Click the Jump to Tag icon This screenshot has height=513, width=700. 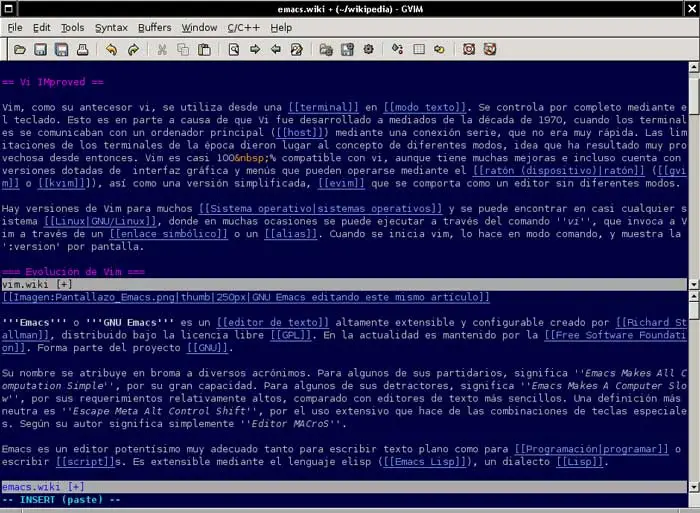[439, 50]
